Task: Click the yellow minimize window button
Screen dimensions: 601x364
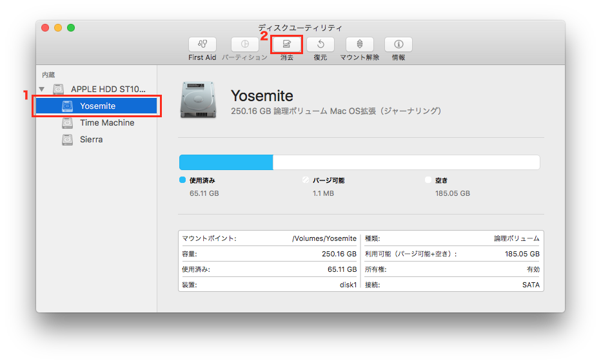Action: 58,28
